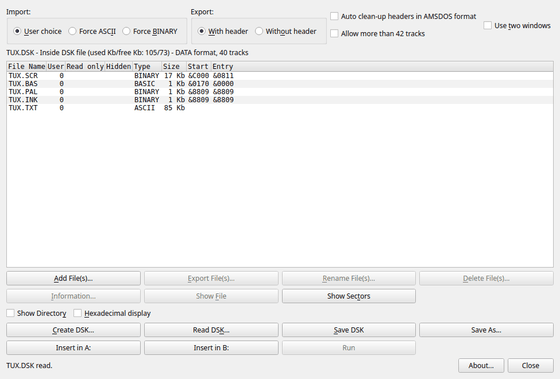
Task: Click the &0170 start address value
Action: 199,84
